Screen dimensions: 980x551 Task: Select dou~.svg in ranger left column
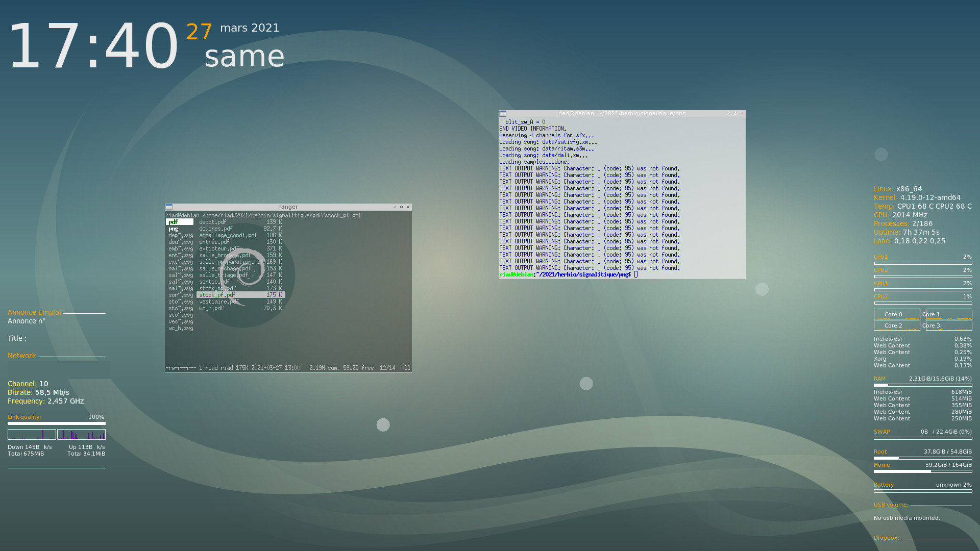[181, 242]
